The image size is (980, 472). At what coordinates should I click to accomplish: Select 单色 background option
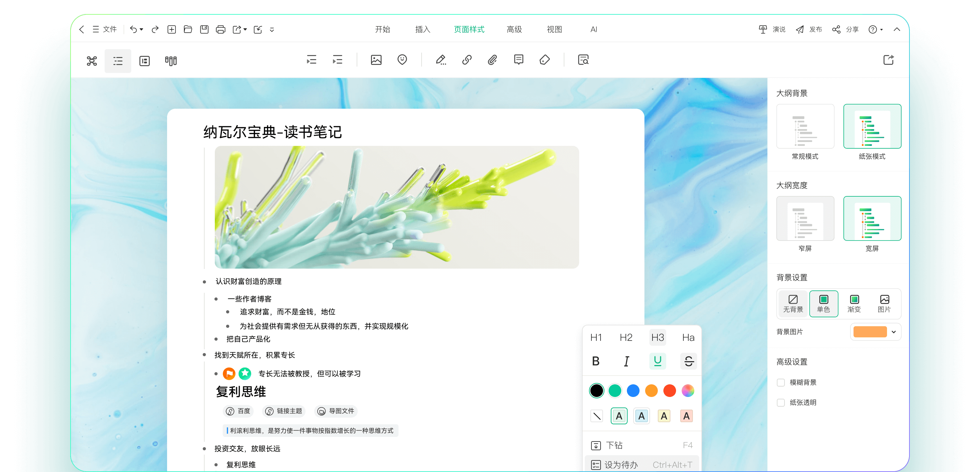click(x=824, y=304)
